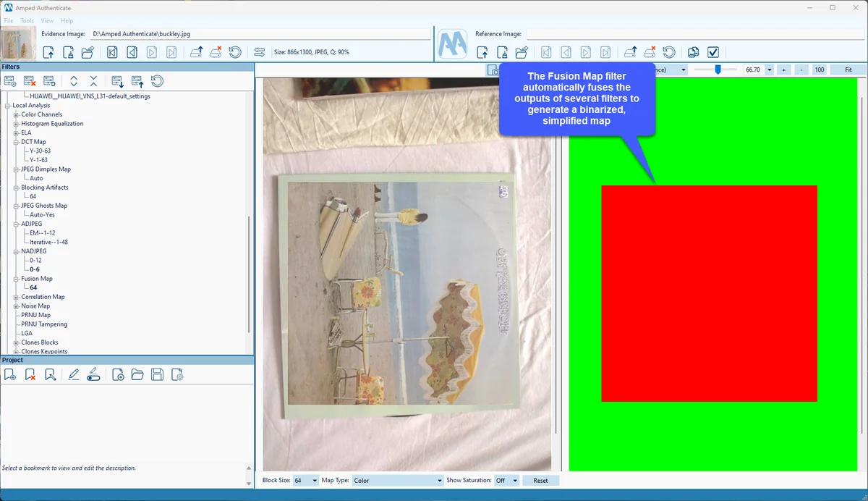
Task: Open the Block Size dropdown
Action: [x=306, y=481]
